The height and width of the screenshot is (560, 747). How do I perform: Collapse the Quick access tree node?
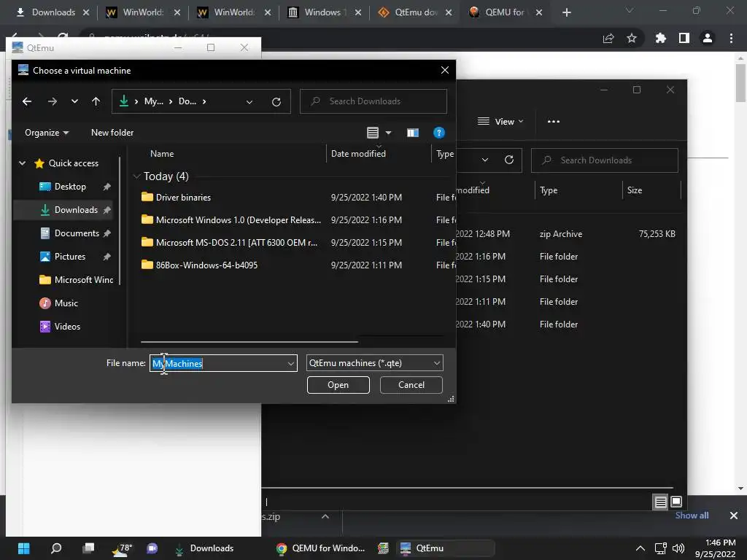pos(22,163)
